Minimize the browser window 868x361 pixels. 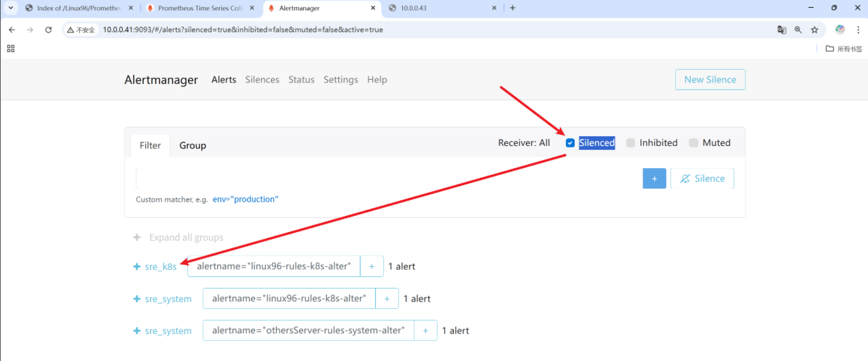(811, 8)
